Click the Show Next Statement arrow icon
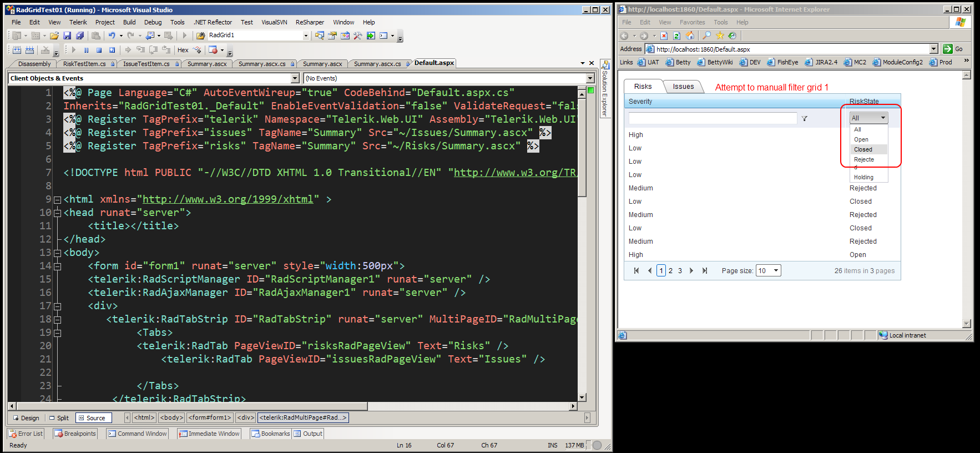This screenshot has width=980, height=453. (128, 50)
